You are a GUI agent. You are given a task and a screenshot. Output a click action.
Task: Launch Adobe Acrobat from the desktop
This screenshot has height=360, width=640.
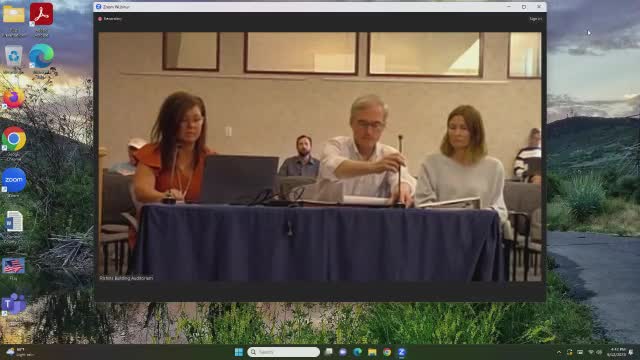[x=41, y=14]
